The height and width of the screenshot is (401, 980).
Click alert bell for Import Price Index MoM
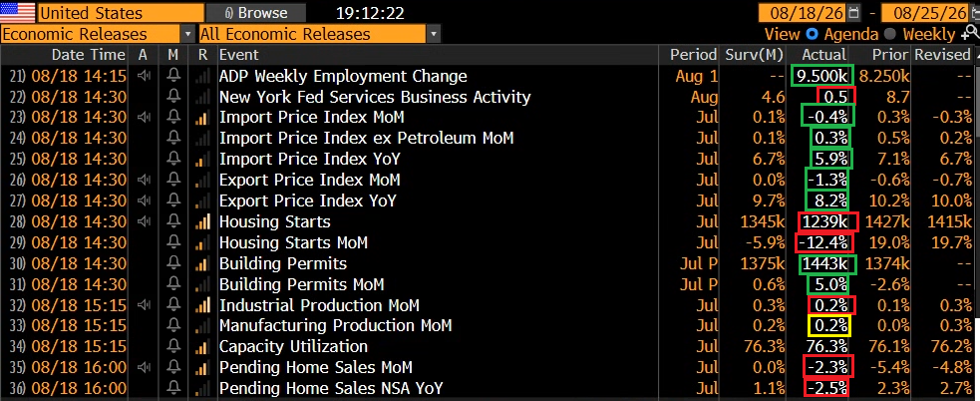173,118
